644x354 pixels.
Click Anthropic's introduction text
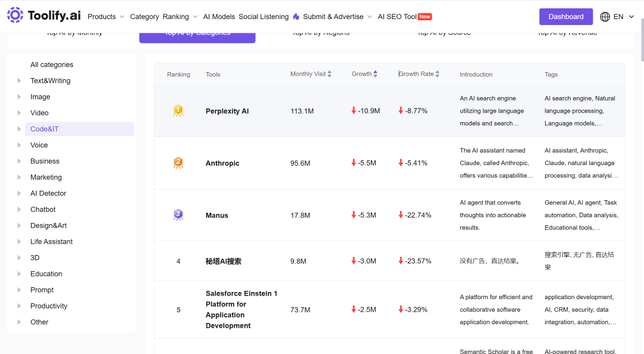tap(496, 163)
